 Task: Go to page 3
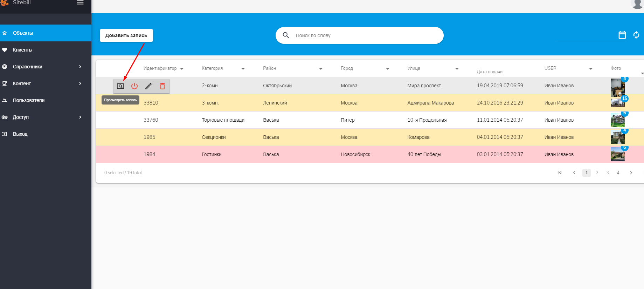pos(608,173)
